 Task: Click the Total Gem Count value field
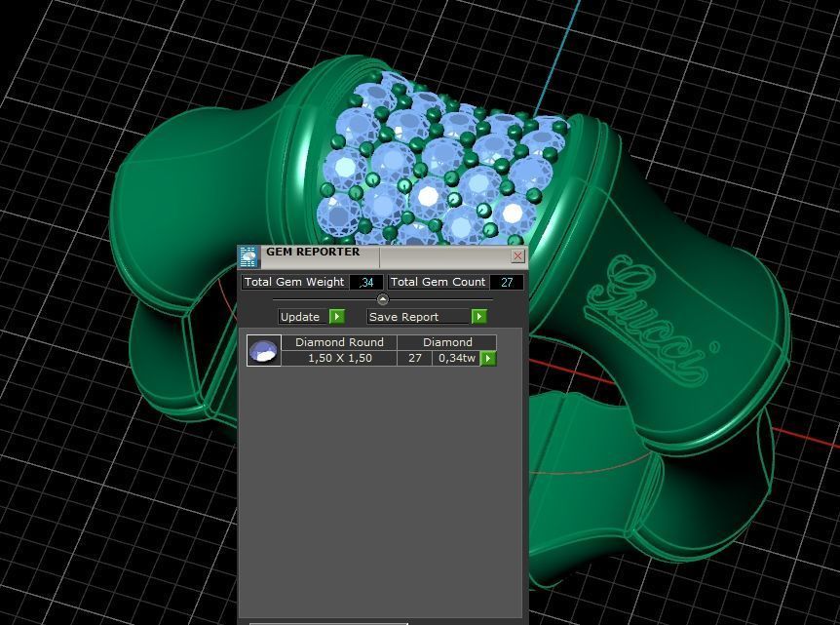coord(507,282)
